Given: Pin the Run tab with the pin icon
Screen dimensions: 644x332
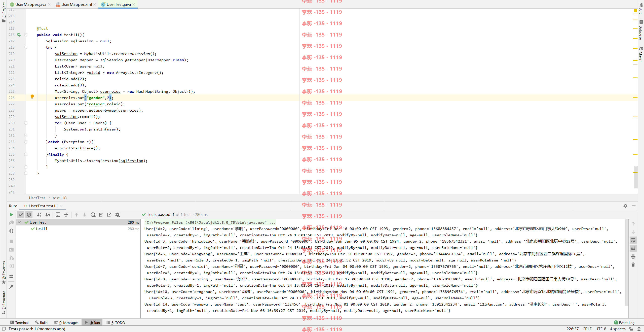Looking at the screenshot, I should [x=11, y=287].
